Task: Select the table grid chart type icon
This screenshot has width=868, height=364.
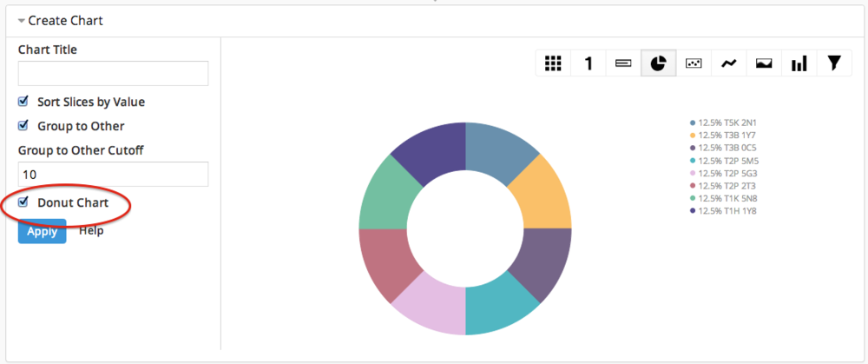Action: [553, 63]
